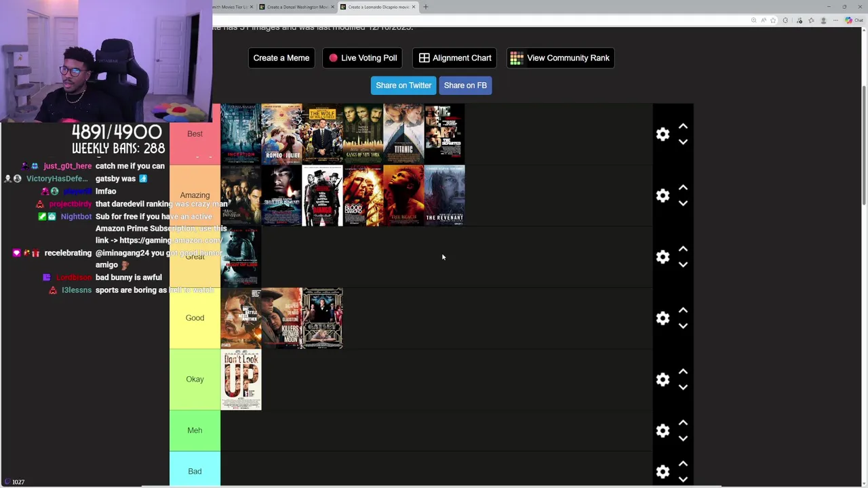The image size is (868, 488).
Task: Select The Wolf of Wall Street poster
Action: click(x=322, y=134)
